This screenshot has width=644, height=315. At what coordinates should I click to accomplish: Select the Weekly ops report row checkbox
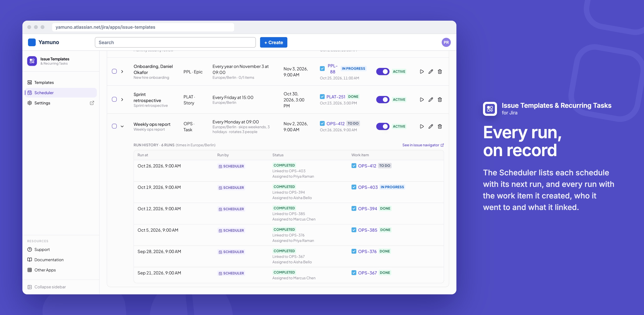click(114, 126)
